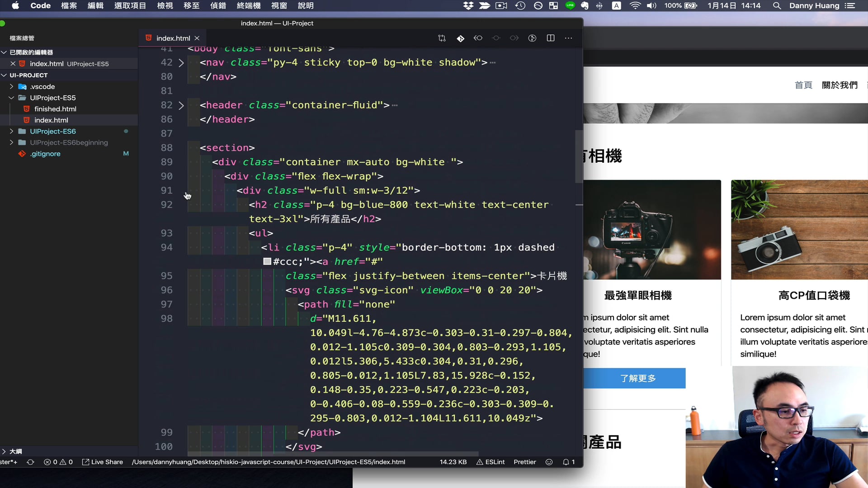Open changes compare icon in editor toolbar

(x=442, y=38)
